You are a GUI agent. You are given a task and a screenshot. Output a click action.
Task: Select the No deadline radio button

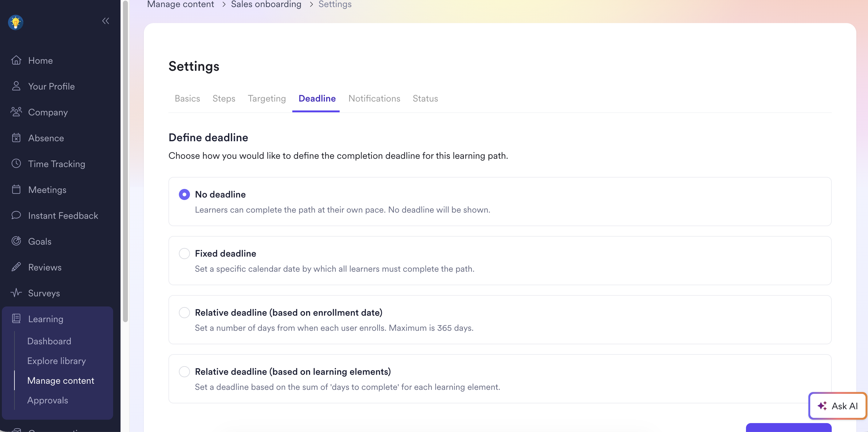pyautogui.click(x=184, y=194)
